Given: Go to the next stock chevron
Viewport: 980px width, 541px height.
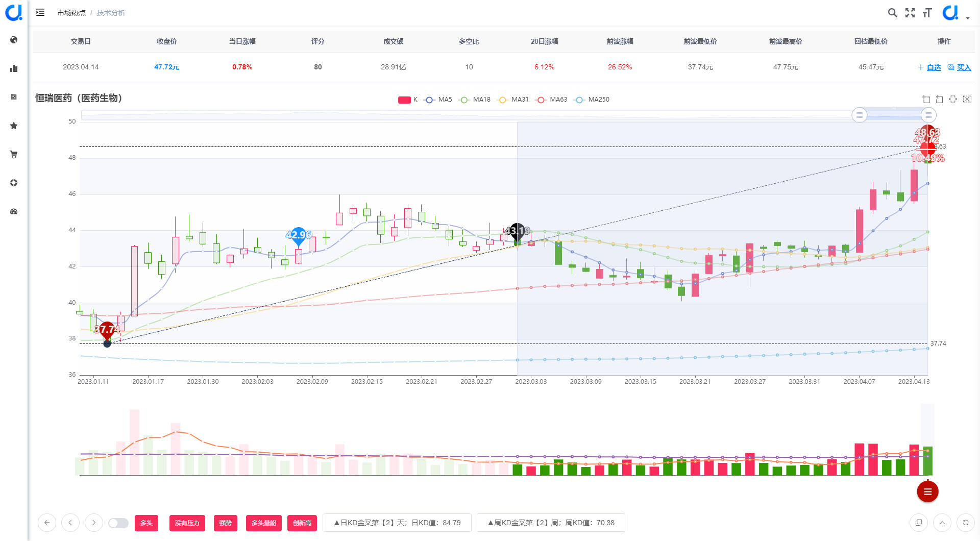Looking at the screenshot, I should tap(94, 523).
